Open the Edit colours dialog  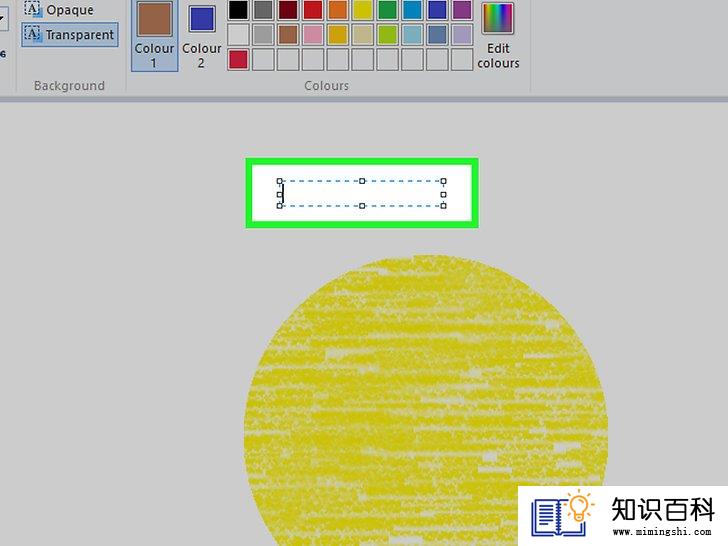click(498, 35)
